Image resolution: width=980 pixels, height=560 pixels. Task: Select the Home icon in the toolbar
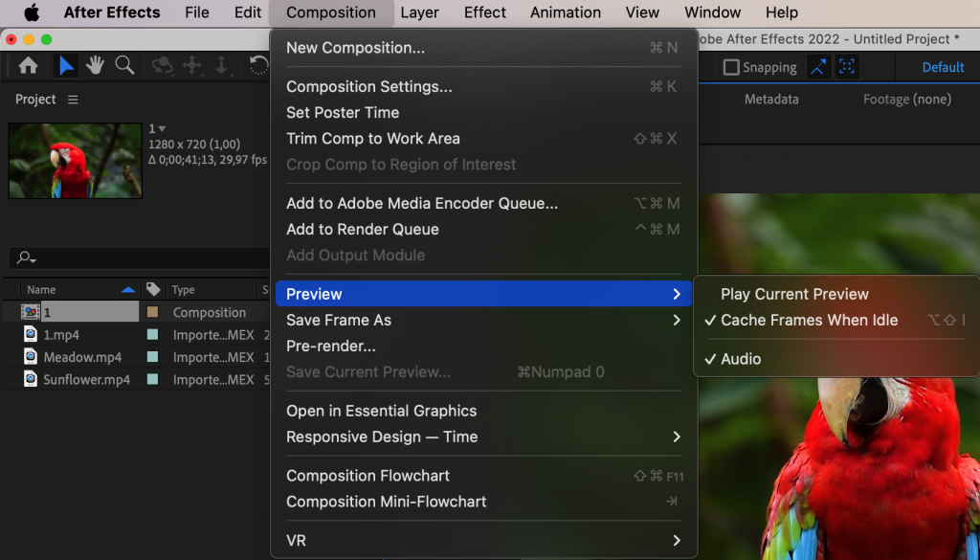point(28,65)
